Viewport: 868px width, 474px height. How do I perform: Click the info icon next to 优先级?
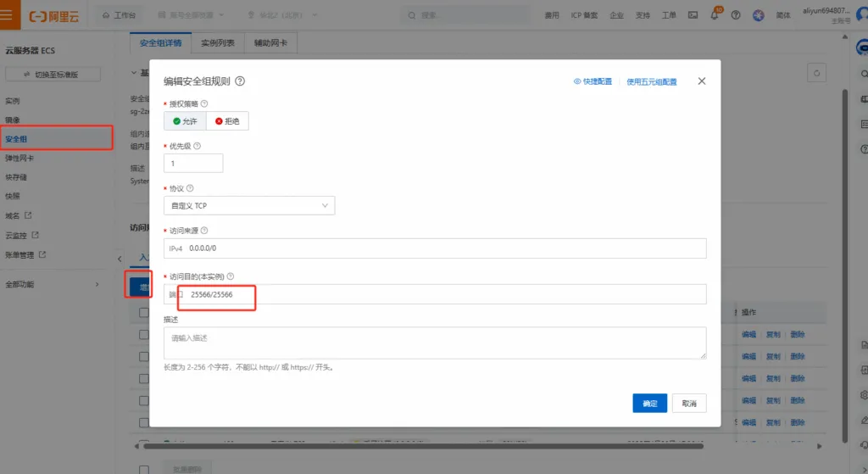197,146
